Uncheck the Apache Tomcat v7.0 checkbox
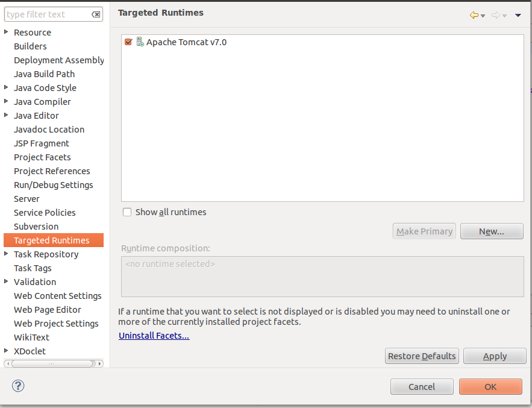This screenshot has width=532, height=408. (x=128, y=42)
